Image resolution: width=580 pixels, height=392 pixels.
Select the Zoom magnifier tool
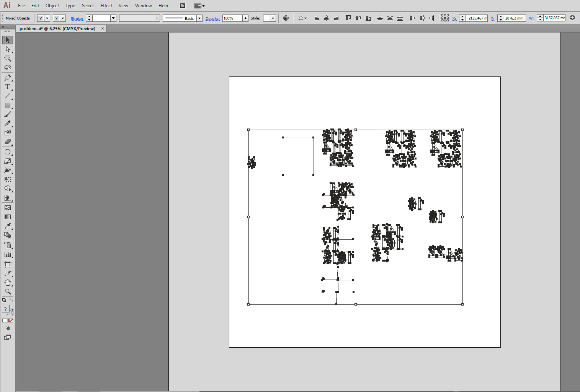[8, 292]
